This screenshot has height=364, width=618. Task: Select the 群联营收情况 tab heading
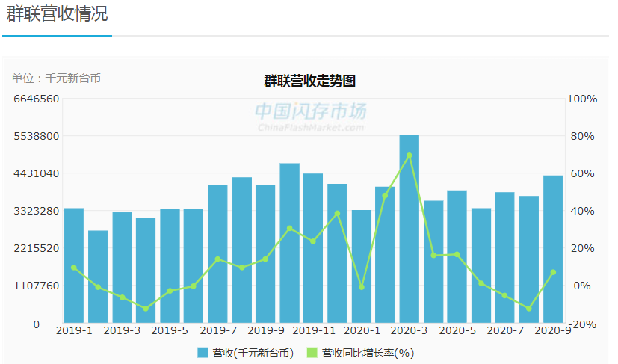(57, 13)
